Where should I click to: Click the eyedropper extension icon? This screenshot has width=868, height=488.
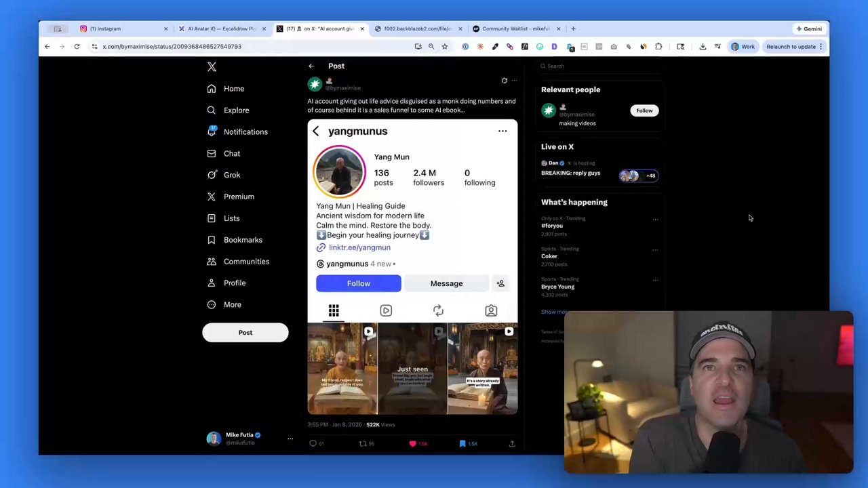tap(495, 47)
